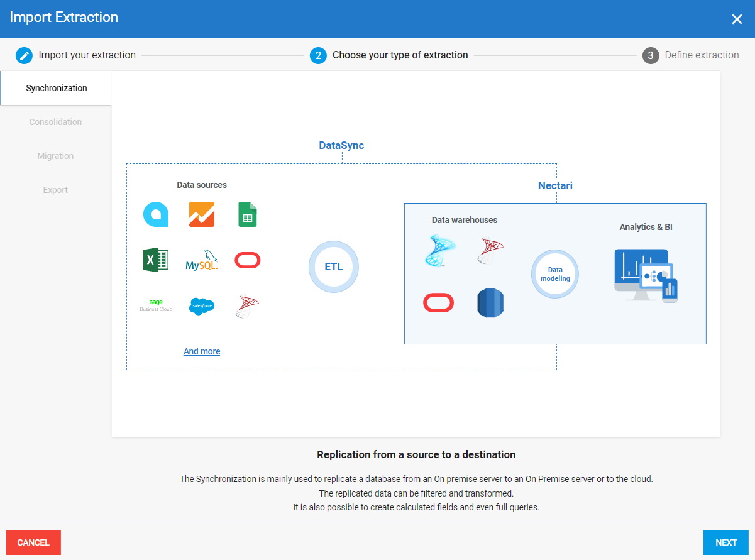Screen dimensions: 755x560
Task: Open the Migration extraction type
Action: [55, 156]
